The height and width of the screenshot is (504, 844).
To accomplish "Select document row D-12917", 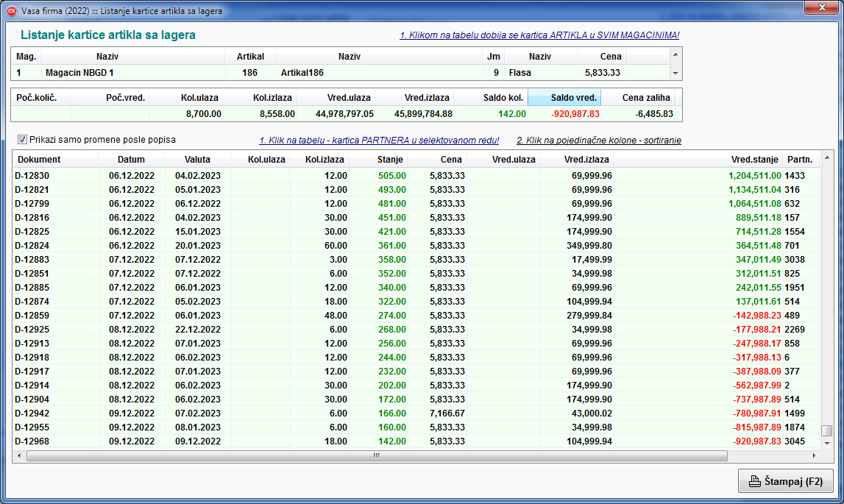I will click(416, 372).
